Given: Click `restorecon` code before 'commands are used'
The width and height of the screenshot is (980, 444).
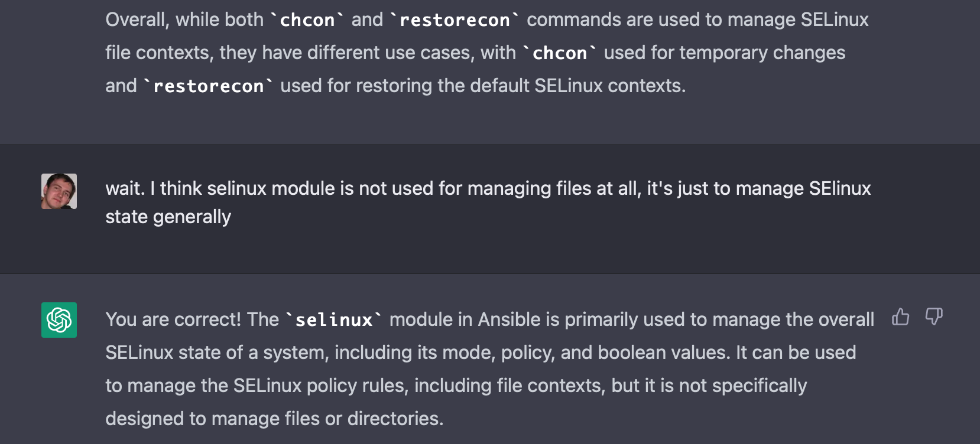Looking at the screenshot, I should pos(455,20).
